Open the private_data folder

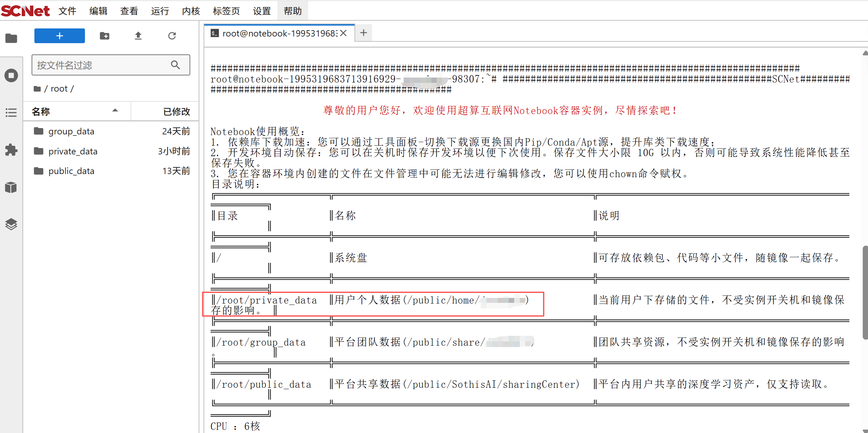tap(73, 151)
